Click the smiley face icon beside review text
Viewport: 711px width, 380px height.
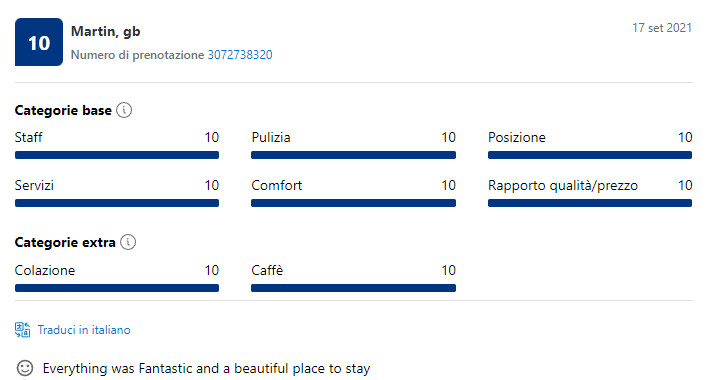tap(25, 368)
